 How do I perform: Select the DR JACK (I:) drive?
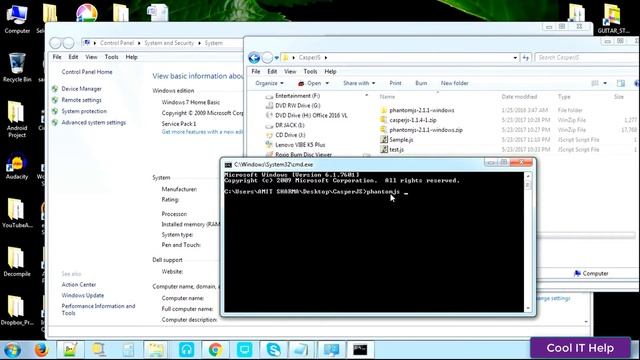[x=289, y=125]
